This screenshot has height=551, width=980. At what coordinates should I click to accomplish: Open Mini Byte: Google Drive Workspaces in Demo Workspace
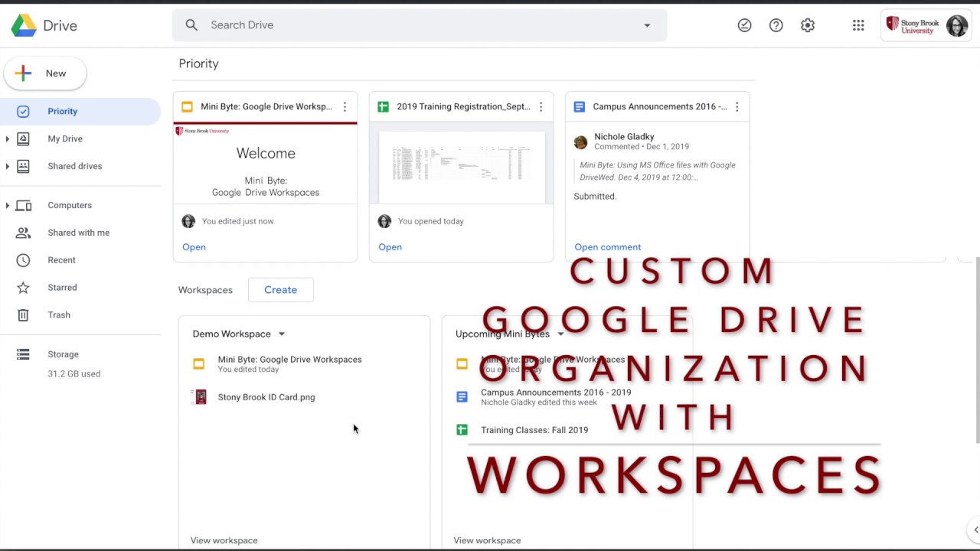[x=289, y=364]
